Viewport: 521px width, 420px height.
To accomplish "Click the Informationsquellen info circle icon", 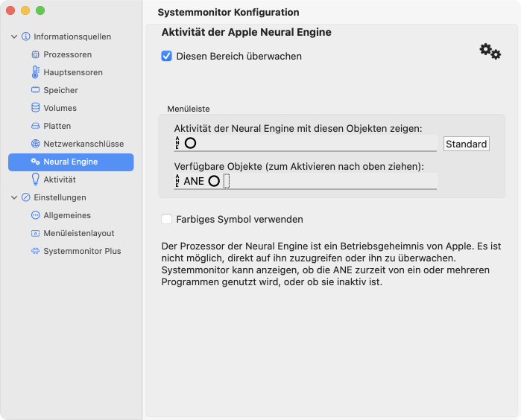I will pyautogui.click(x=25, y=36).
